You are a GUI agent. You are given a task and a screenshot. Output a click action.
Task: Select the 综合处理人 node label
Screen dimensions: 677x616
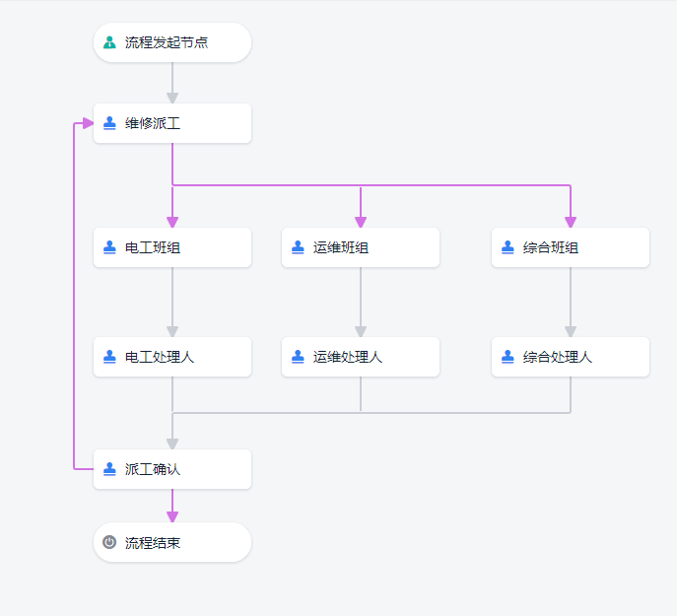tap(558, 357)
